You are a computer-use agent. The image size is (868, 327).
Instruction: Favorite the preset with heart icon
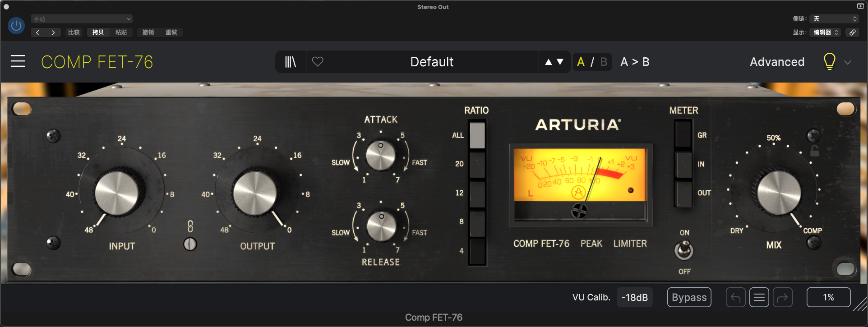[318, 62]
